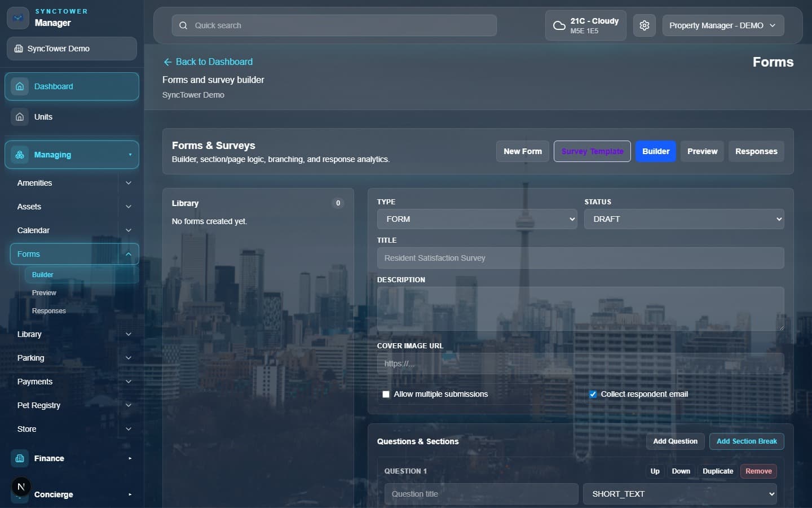
Task: Click Add Question button
Action: pos(675,441)
